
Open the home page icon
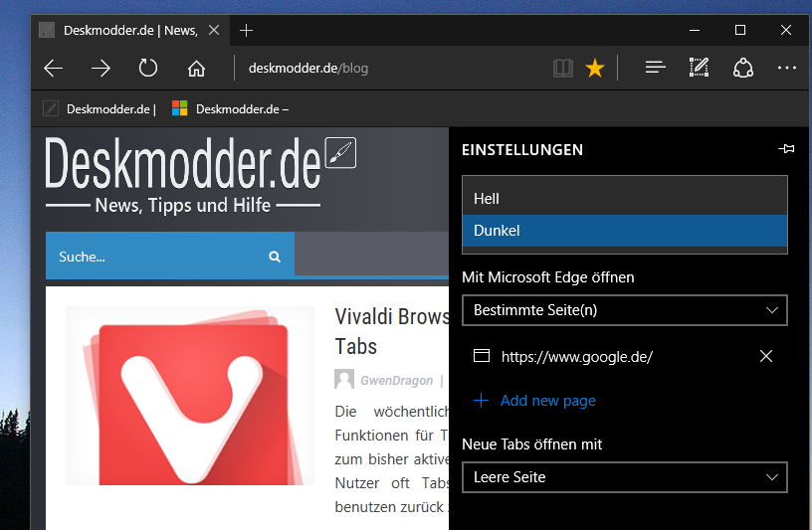point(196,68)
